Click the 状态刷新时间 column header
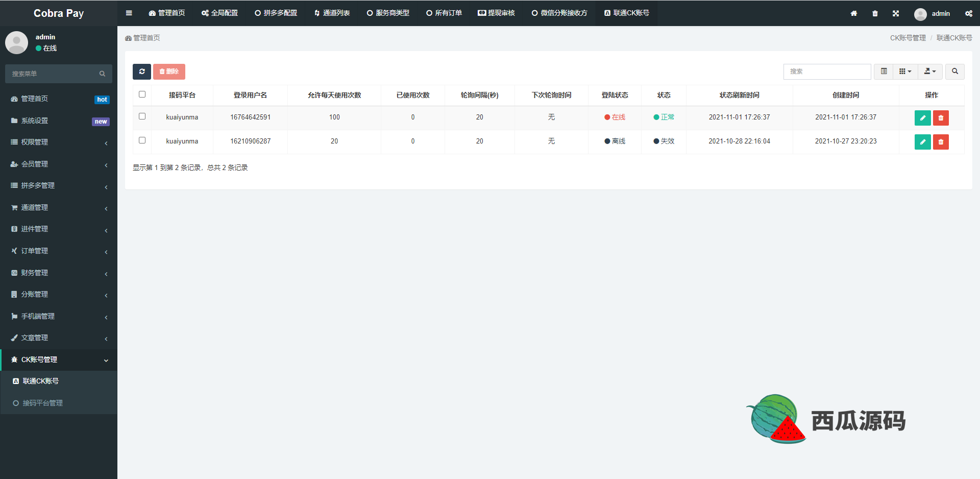Viewport: 980px width, 479px height. click(739, 95)
